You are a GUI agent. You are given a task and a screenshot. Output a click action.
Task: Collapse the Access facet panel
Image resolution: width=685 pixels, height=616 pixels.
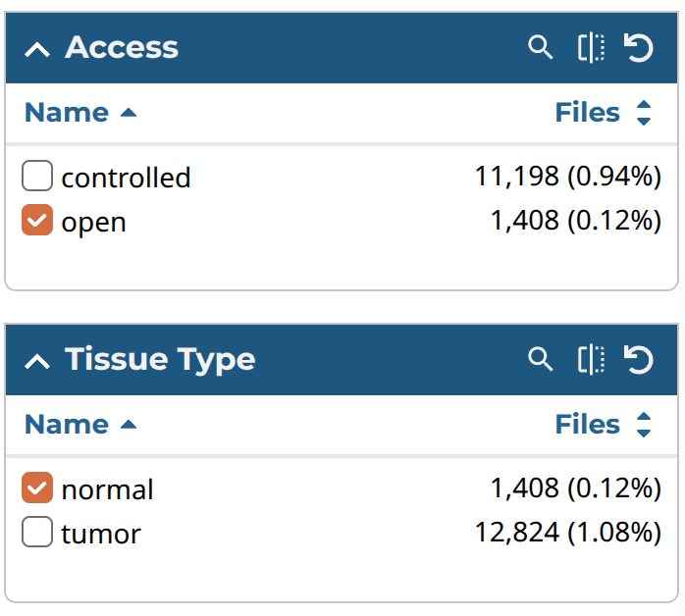[x=36, y=49]
